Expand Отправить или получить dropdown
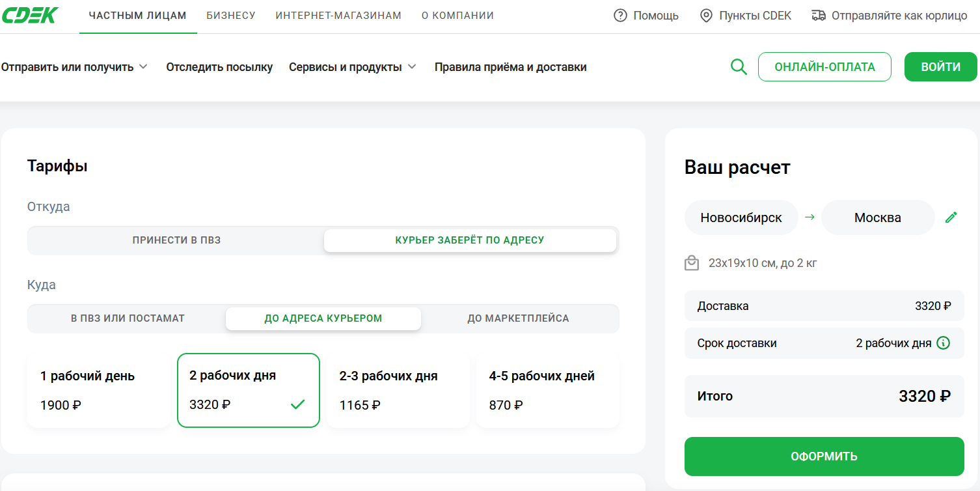 click(x=74, y=67)
